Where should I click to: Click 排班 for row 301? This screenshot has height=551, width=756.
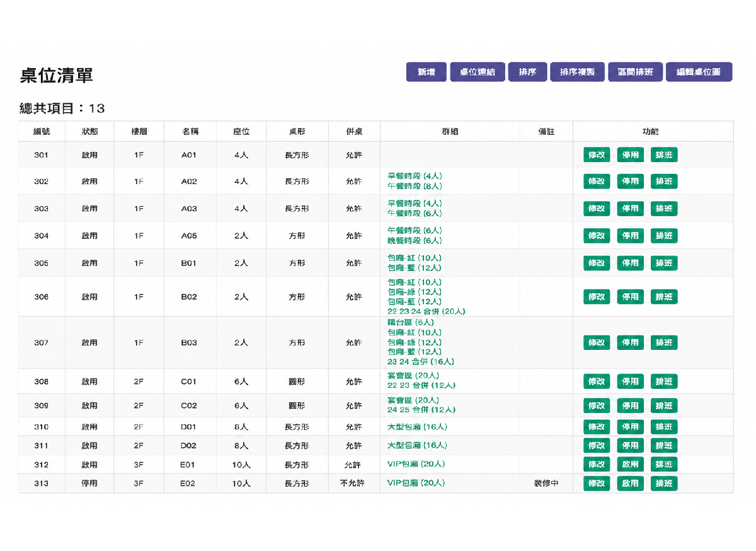click(x=664, y=154)
